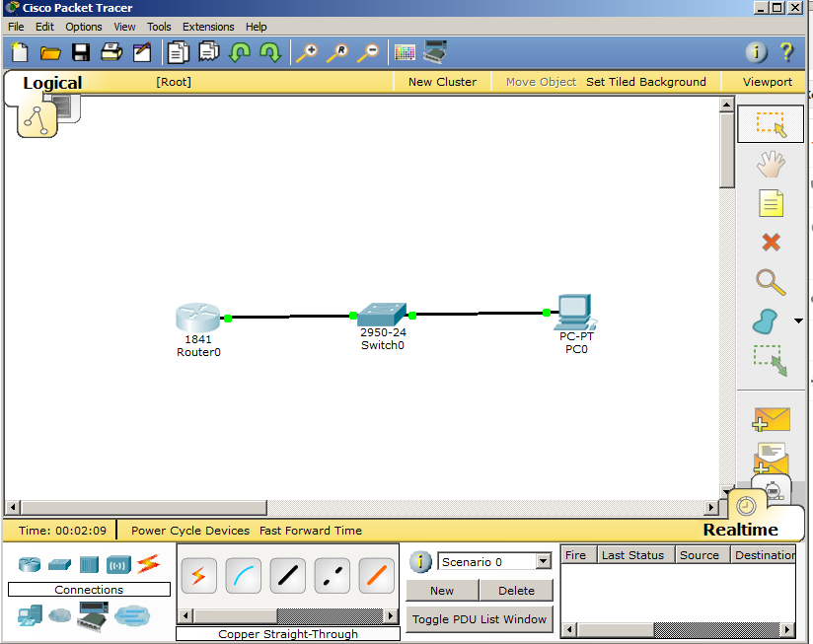This screenshot has width=813, height=644.
Task: Pick the Add Simple PDU envelope tool
Action: tap(771, 419)
